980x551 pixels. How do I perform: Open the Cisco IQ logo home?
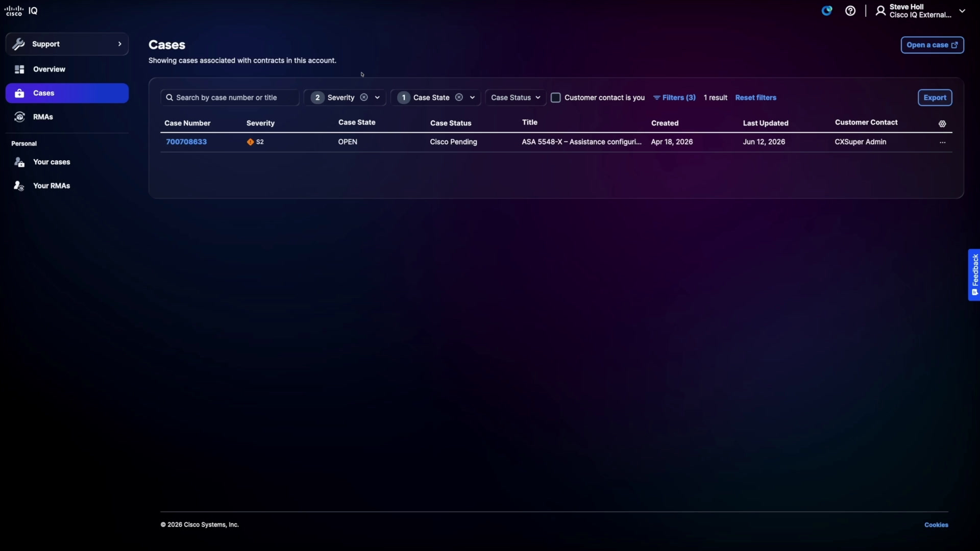click(x=21, y=11)
